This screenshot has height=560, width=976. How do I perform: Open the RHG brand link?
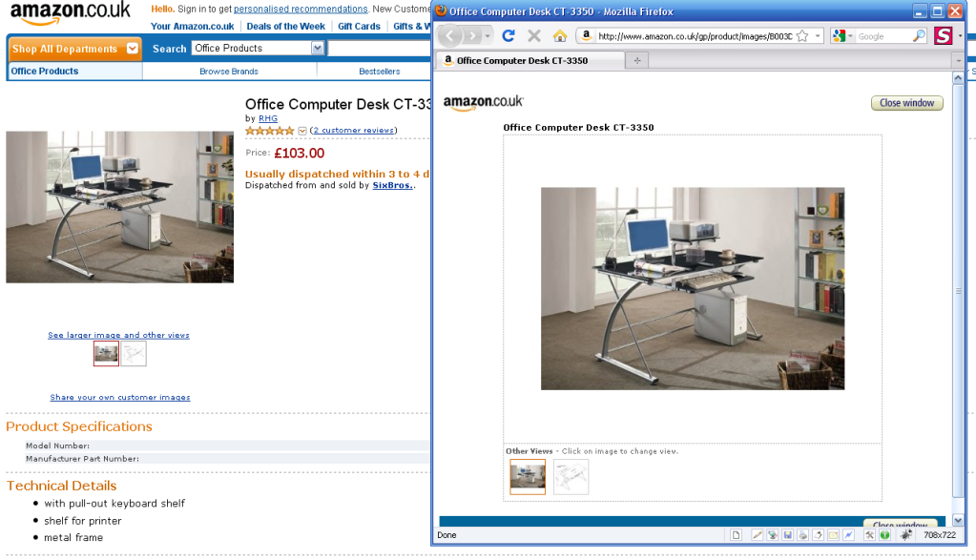click(x=268, y=118)
